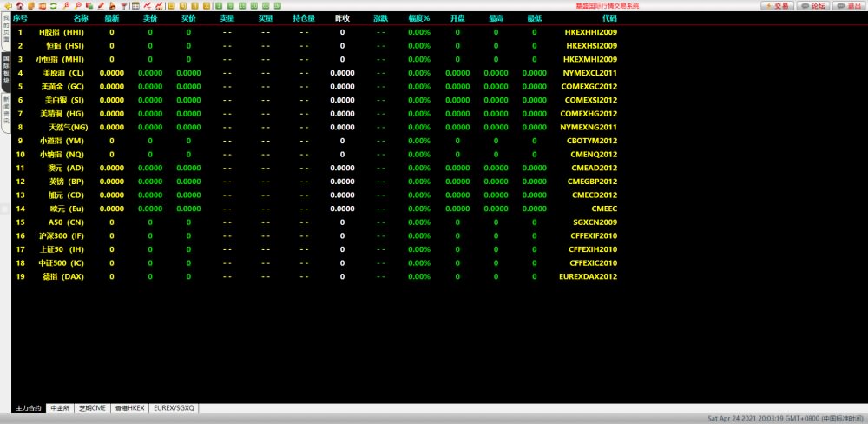The height and width of the screenshot is (424, 868).
Task: Click the status bar date and time
Action: point(786,419)
